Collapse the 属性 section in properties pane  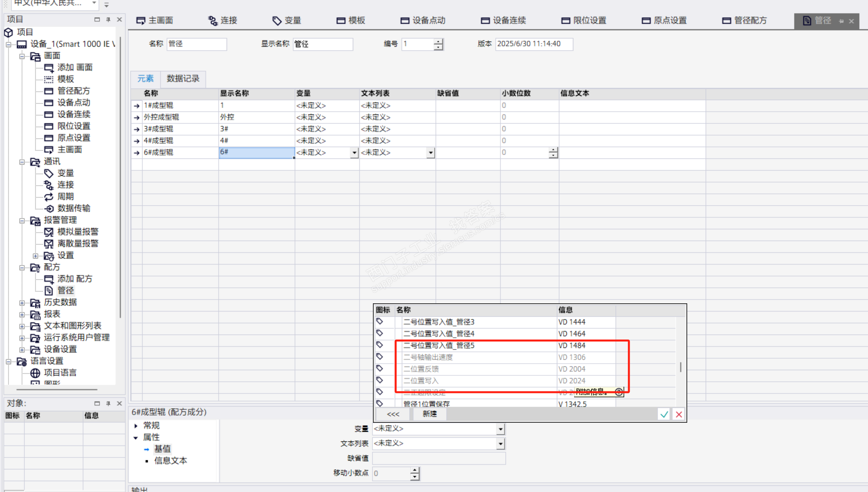coord(136,437)
